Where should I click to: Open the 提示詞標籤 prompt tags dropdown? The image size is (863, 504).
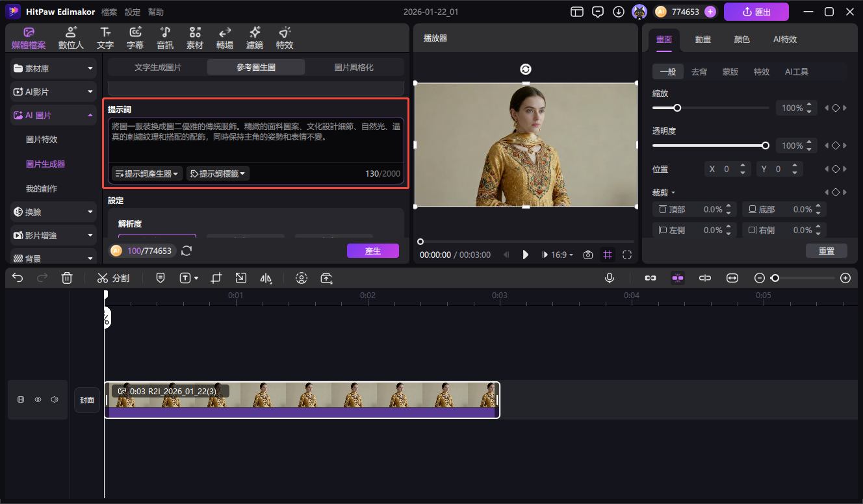pyautogui.click(x=217, y=173)
